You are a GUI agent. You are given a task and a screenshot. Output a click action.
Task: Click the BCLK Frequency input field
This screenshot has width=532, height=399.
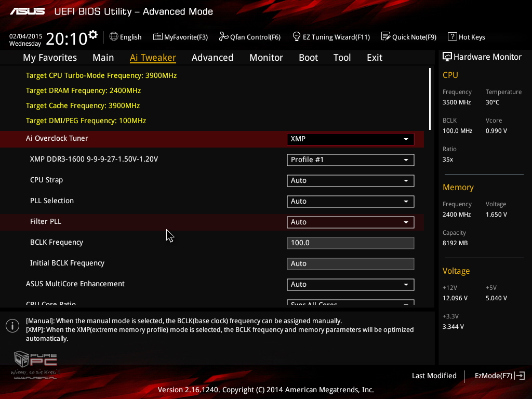(351, 243)
